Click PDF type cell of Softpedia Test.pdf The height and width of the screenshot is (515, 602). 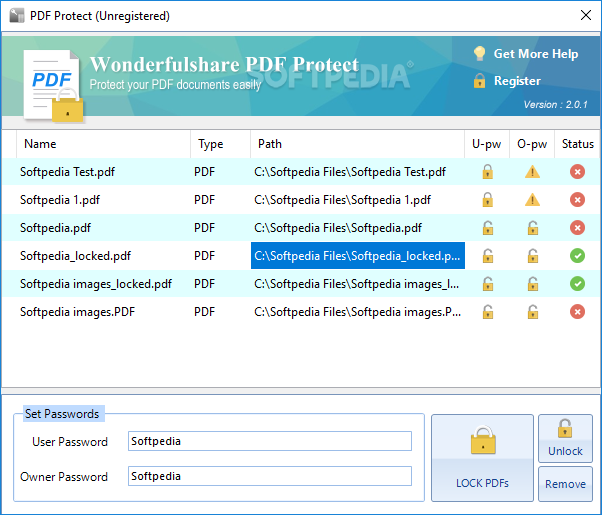(x=204, y=172)
